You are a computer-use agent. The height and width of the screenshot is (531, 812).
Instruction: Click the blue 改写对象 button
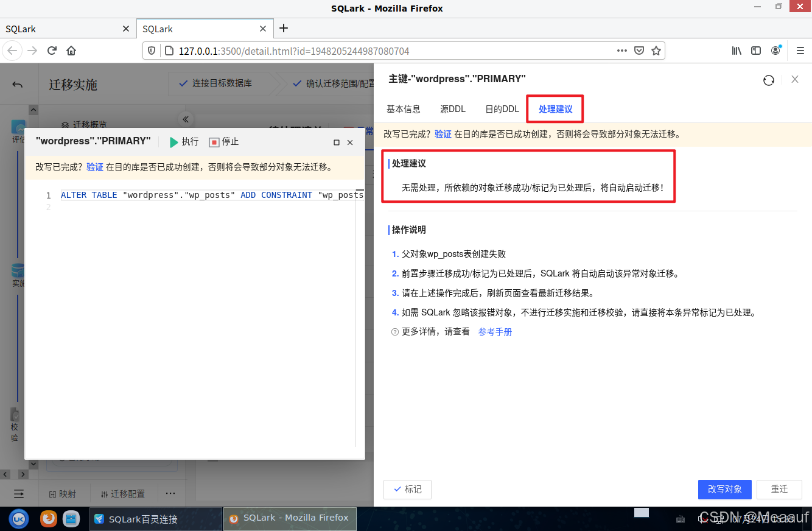coord(725,490)
